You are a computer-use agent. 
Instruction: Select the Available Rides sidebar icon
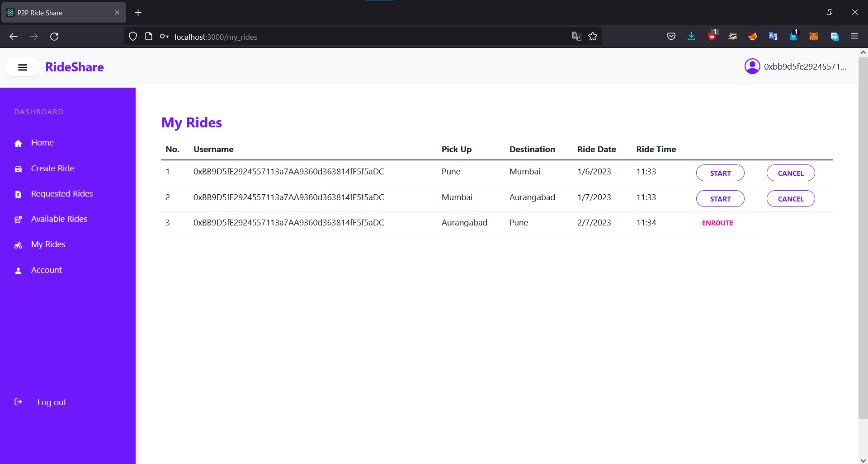coord(18,220)
